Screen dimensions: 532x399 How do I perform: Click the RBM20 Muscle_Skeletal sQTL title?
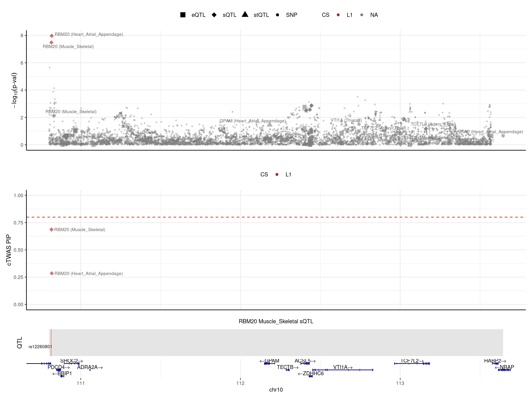tap(276, 322)
